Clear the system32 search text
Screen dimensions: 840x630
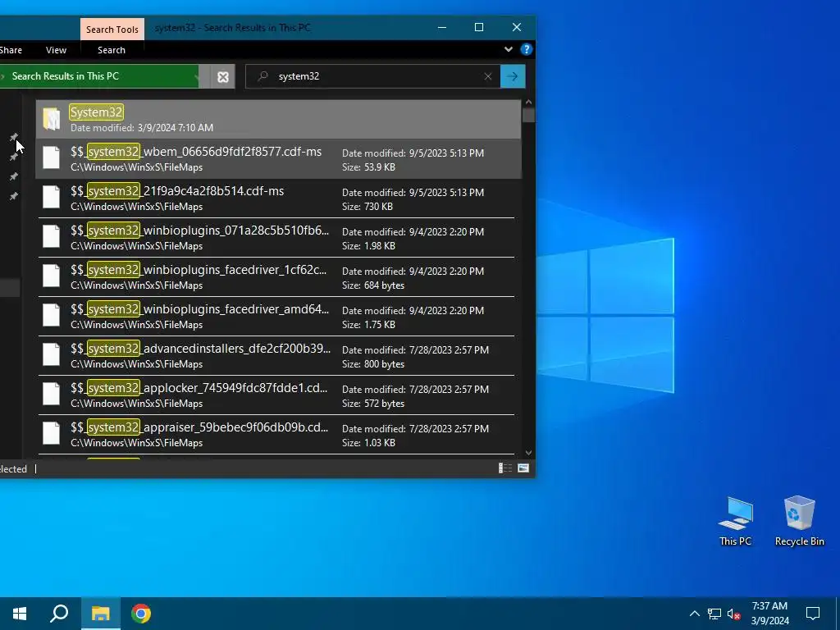(487, 76)
